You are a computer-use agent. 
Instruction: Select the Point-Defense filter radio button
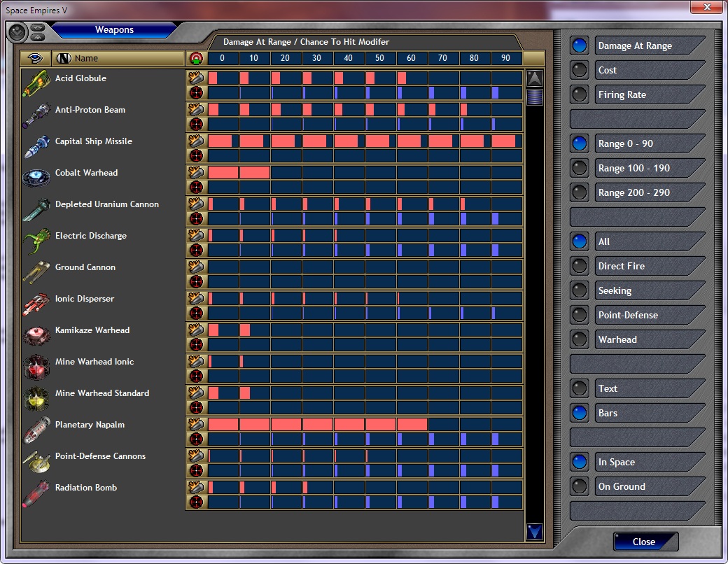580,315
